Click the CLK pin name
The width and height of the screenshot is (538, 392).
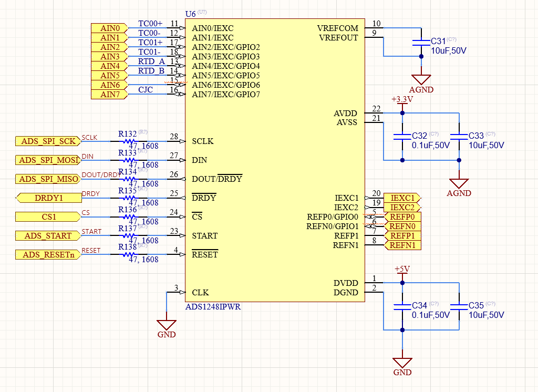coord(200,293)
